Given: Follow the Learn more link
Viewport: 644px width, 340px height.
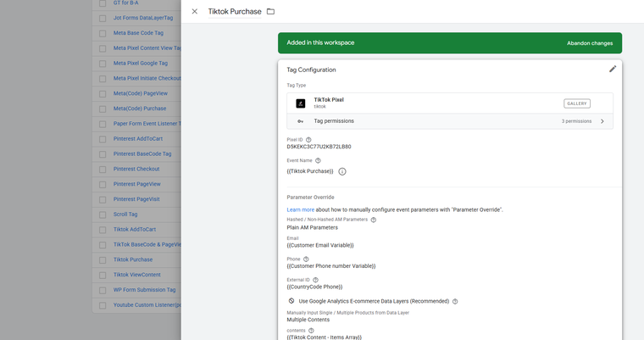Looking at the screenshot, I should click(300, 209).
